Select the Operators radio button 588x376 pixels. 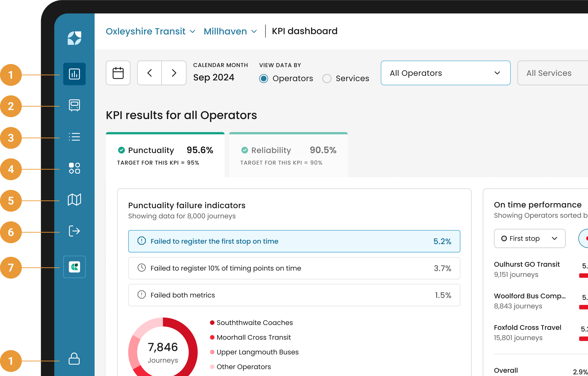pos(263,79)
